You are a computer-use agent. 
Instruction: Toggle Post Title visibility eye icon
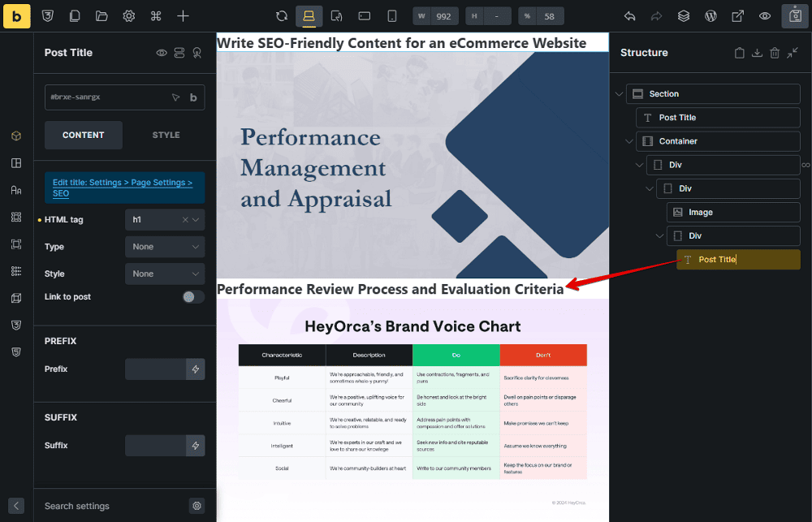162,53
